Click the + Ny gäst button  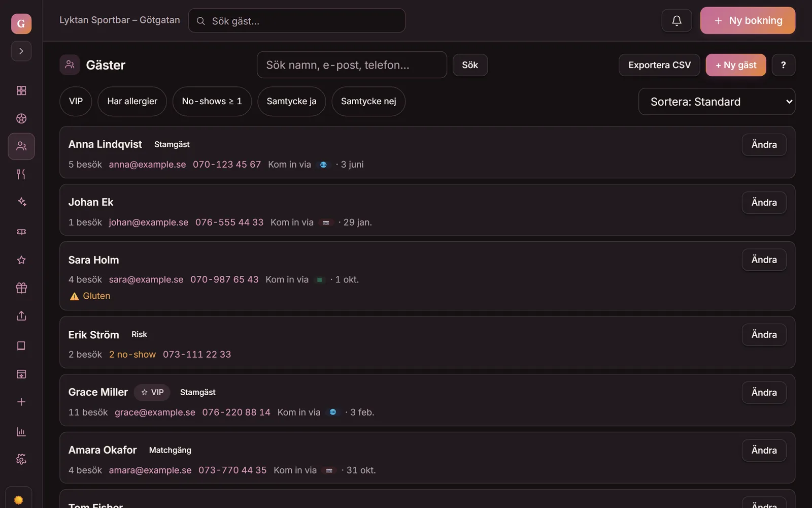coord(736,65)
